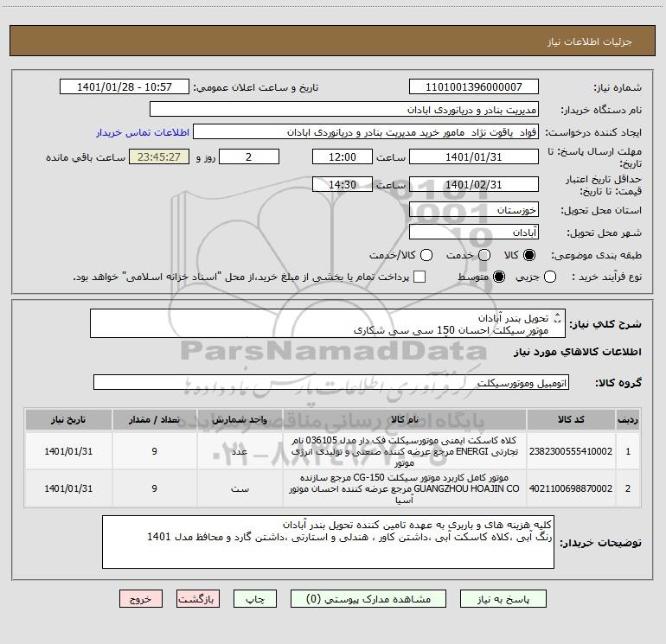Click the remaining days field showing 2
This screenshot has width=666, height=644.
click(x=249, y=156)
